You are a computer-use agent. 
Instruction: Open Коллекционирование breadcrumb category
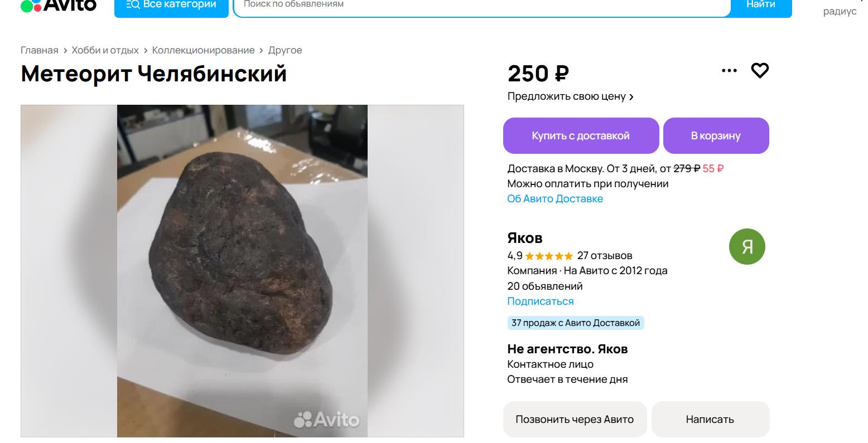click(x=203, y=50)
